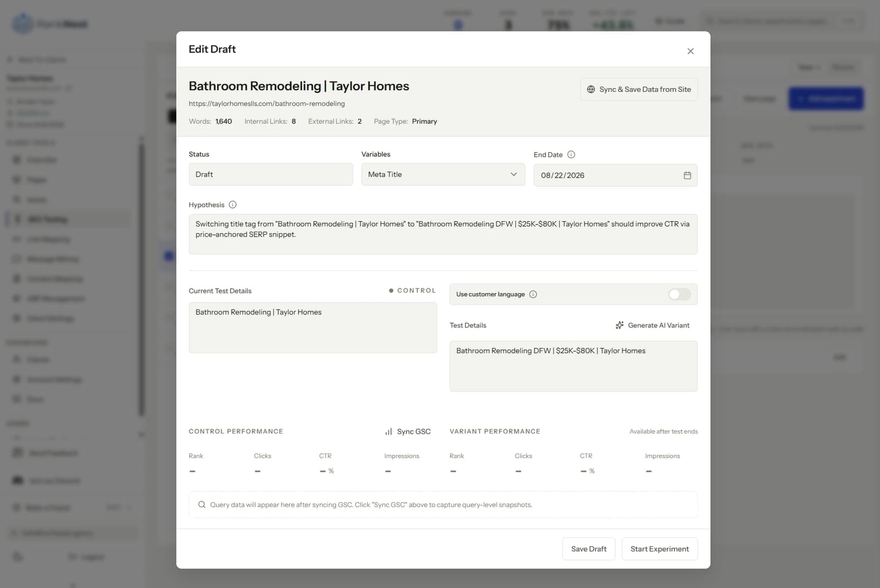Viewport: 880px width, 588px height.
Task: Click 'Available after test ends' text
Action: 663,432
